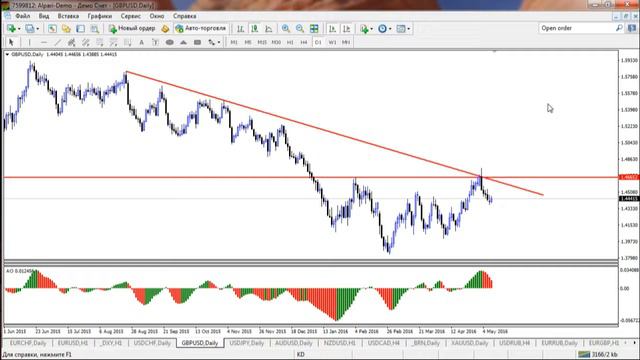Toggle chart auto scroll
Image resolution: width=640 pixels, height=360 pixels.
[332, 29]
